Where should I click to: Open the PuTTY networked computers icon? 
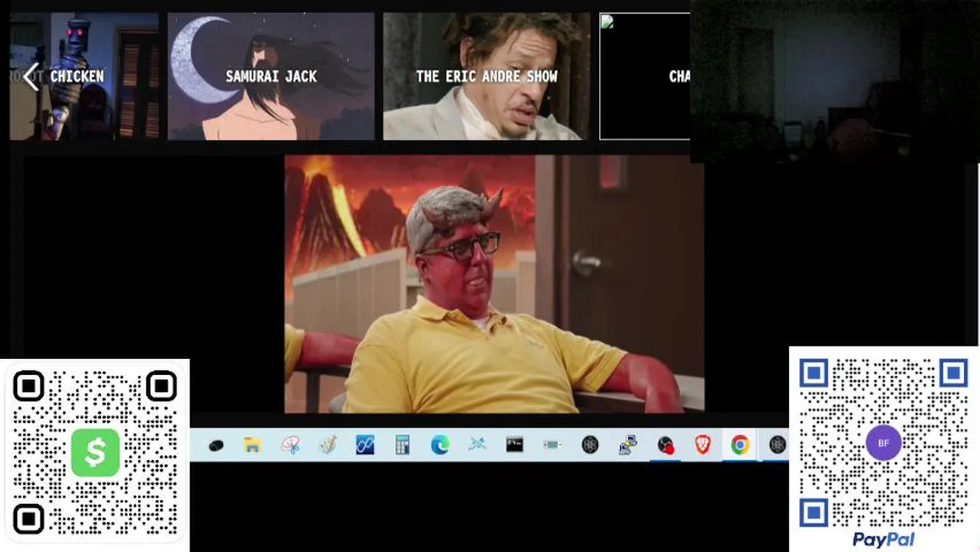pos(628,445)
